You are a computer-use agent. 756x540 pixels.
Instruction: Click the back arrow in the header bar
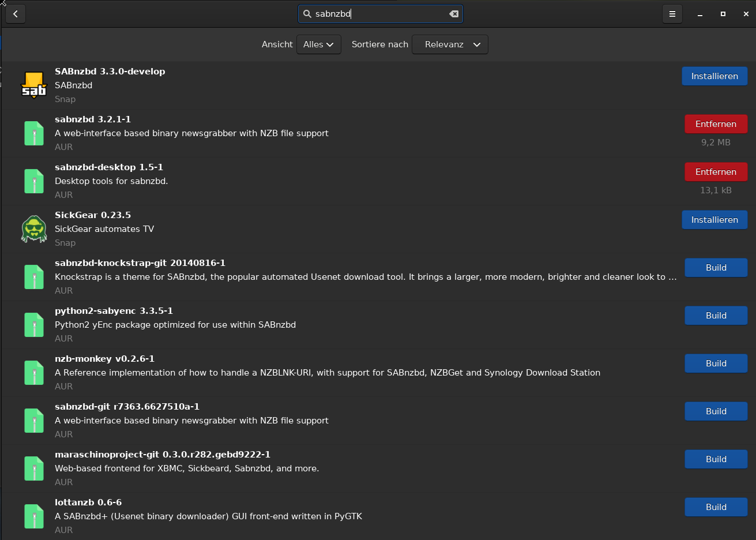point(15,14)
